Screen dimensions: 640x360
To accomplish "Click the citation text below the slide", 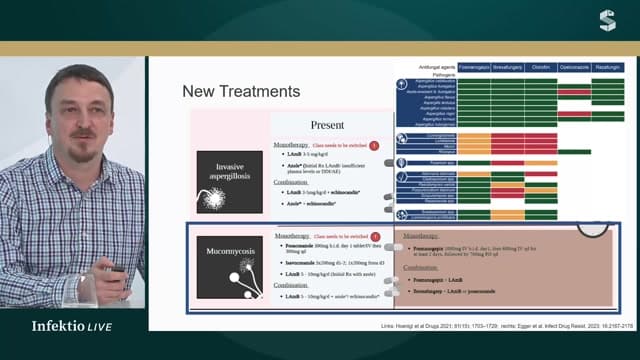I will (507, 326).
